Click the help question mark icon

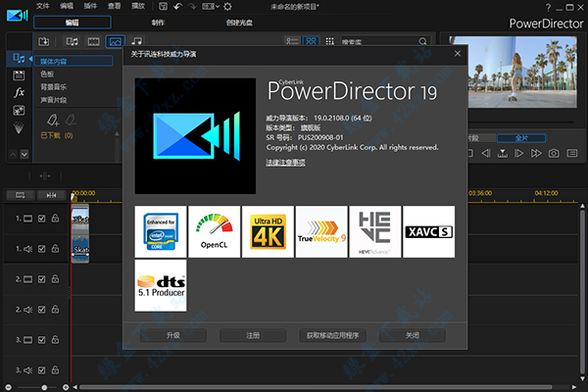(x=548, y=7)
